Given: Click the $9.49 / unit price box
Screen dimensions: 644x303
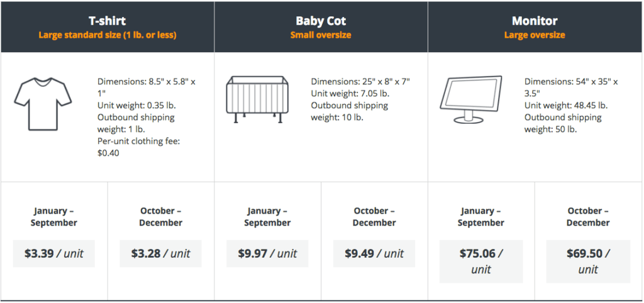Looking at the screenshot, I should coord(374,254).
